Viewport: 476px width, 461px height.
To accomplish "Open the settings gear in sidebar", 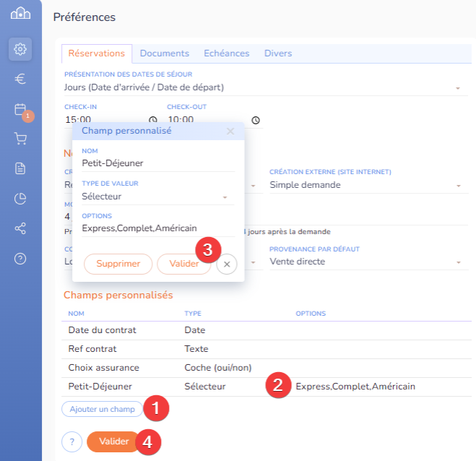I will click(x=20, y=49).
